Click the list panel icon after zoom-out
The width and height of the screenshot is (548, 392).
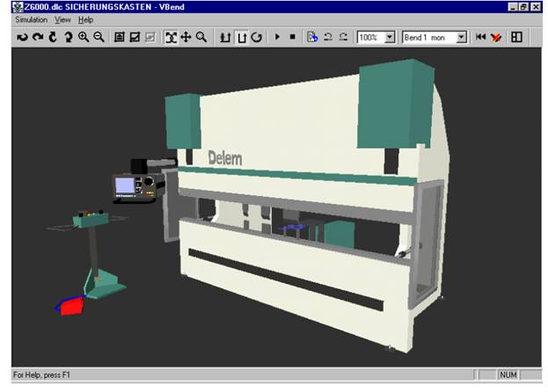[x=120, y=37]
